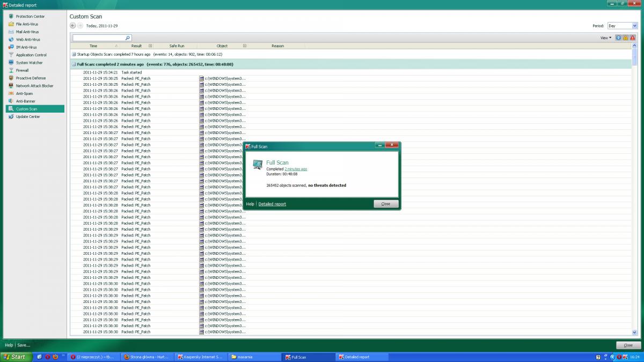Toggle warning events filter (yellow triangle icon)
Image resolution: width=644 pixels, height=362 pixels.
point(625,38)
